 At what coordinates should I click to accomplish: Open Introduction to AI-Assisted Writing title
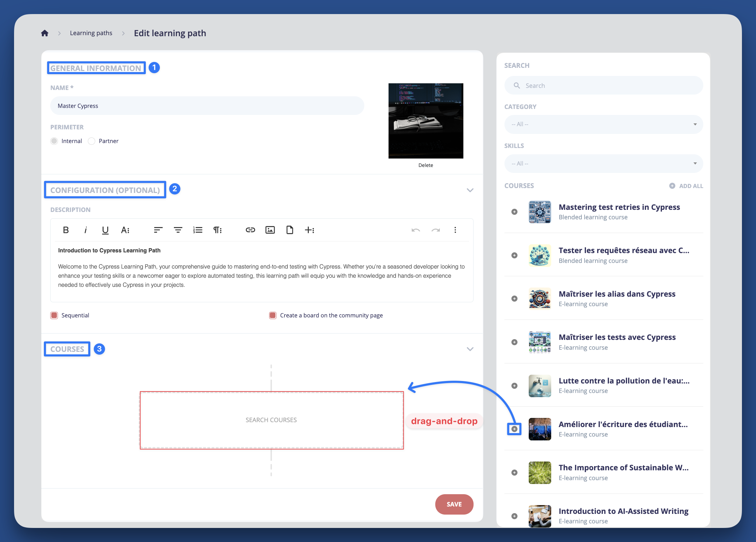point(624,511)
